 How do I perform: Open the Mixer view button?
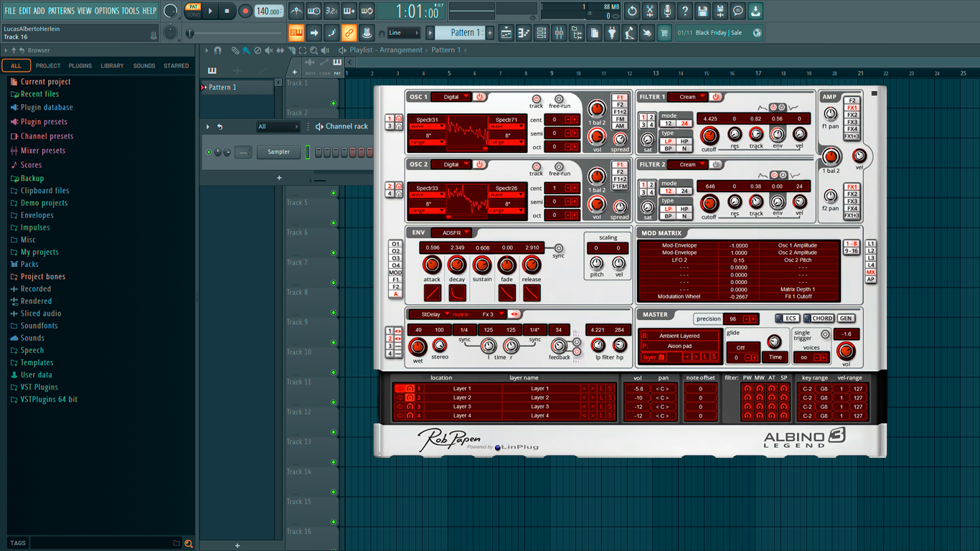click(559, 33)
